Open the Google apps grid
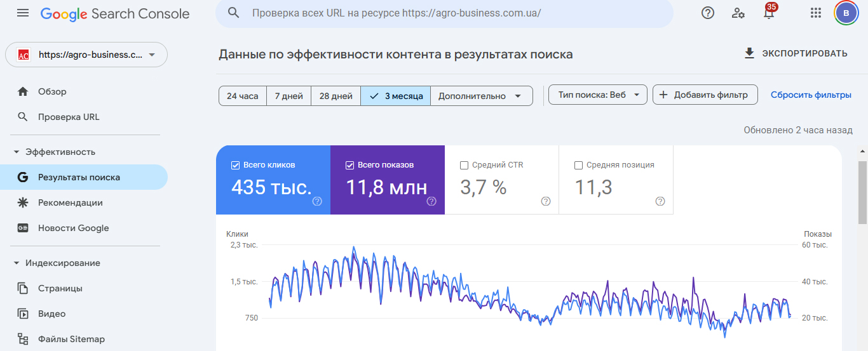The image size is (868, 351). [816, 13]
